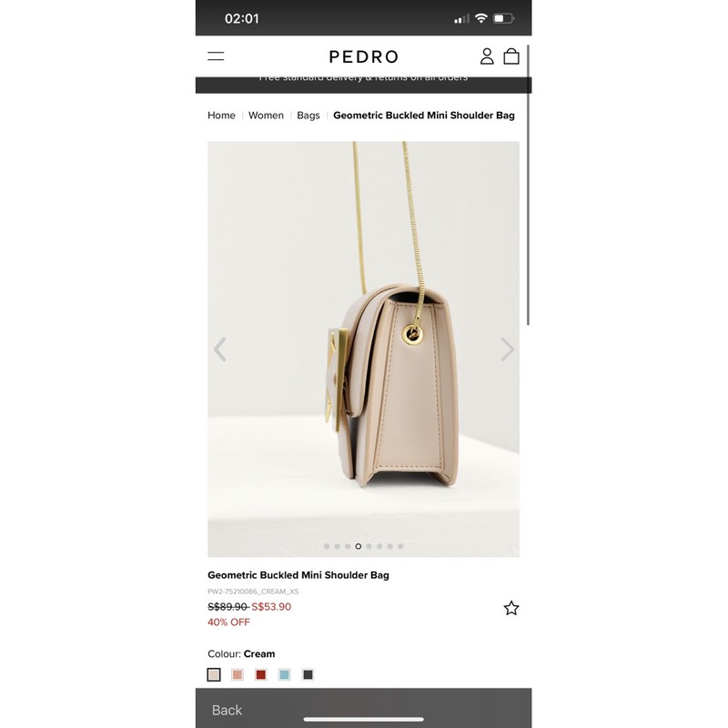728x728 pixels.
Task: Add bag to wishlist star
Action: click(x=511, y=608)
